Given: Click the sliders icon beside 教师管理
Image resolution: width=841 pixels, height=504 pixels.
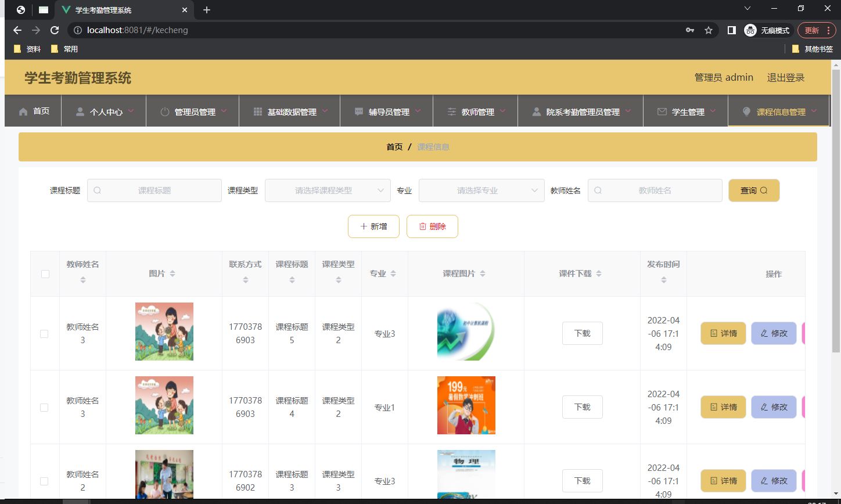Looking at the screenshot, I should click(x=452, y=112).
